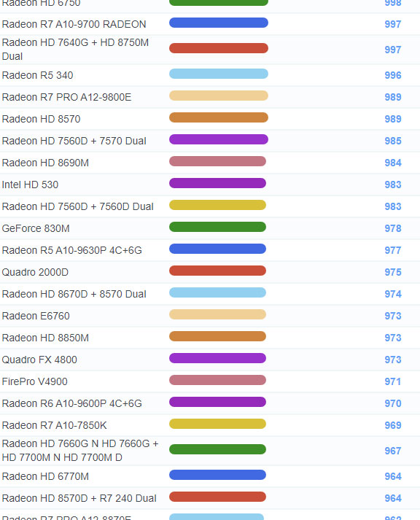
Task: Open Radeon HD 8670D + 8570 Dual
Action: 74,294
